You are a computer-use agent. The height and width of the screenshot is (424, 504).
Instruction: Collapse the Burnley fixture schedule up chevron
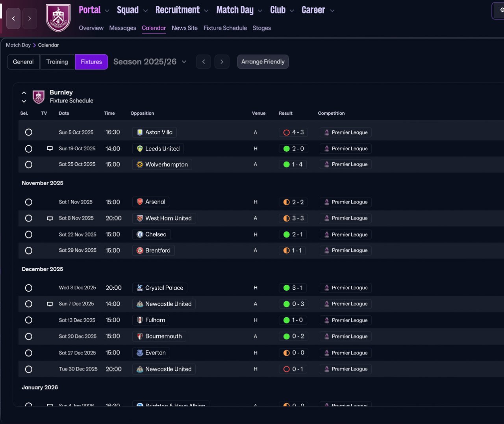point(24,93)
